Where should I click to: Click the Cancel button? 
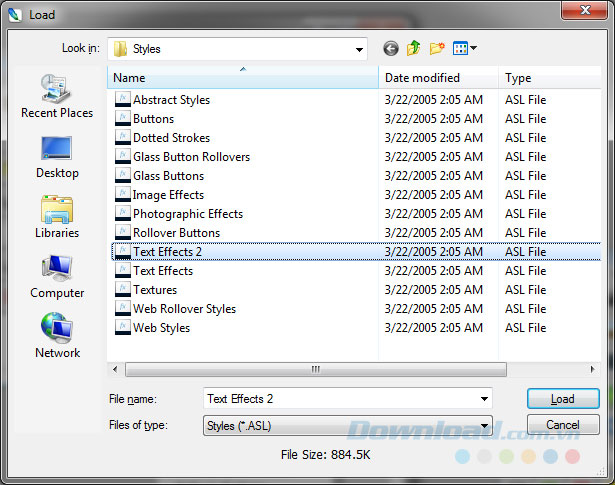563,425
